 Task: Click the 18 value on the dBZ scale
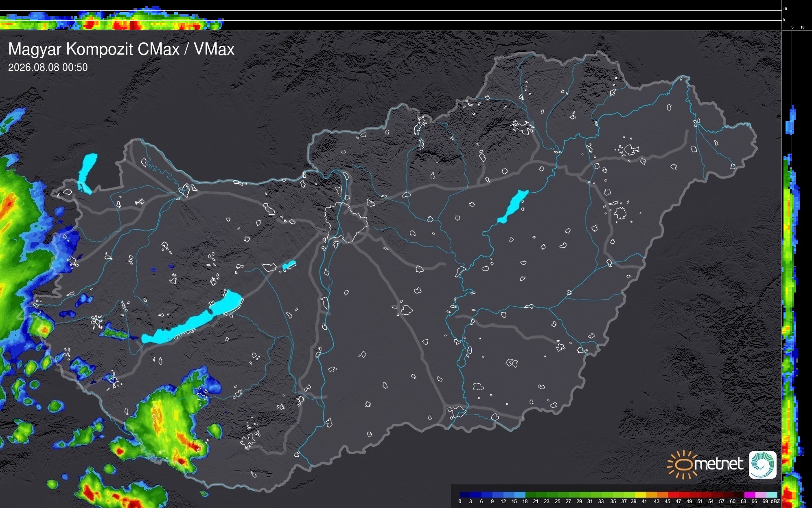(525, 501)
